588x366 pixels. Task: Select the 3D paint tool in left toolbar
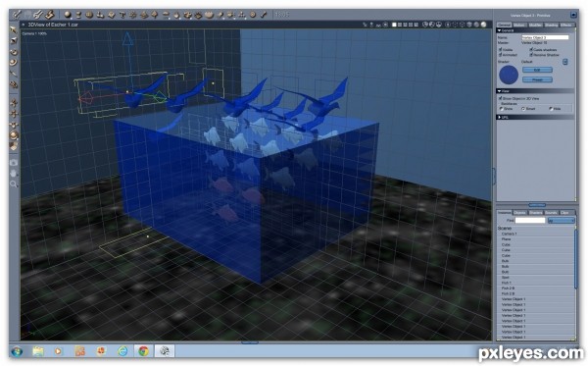point(14,84)
